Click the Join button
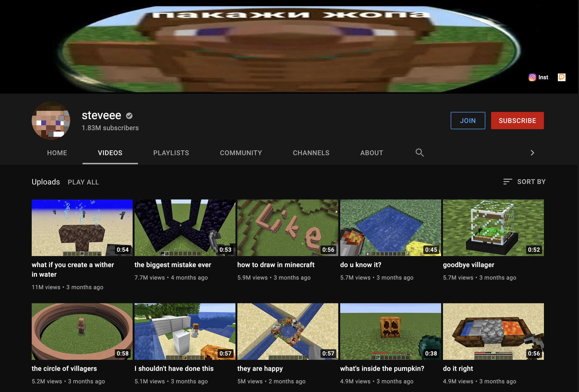The height and width of the screenshot is (392, 579). tap(468, 121)
